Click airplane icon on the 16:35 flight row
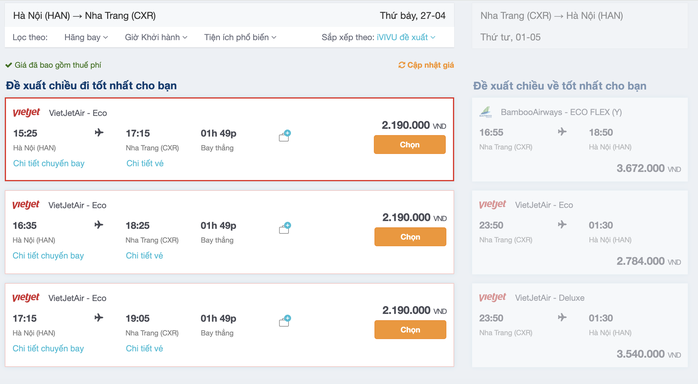This screenshot has height=384, width=698. pyautogui.click(x=99, y=225)
